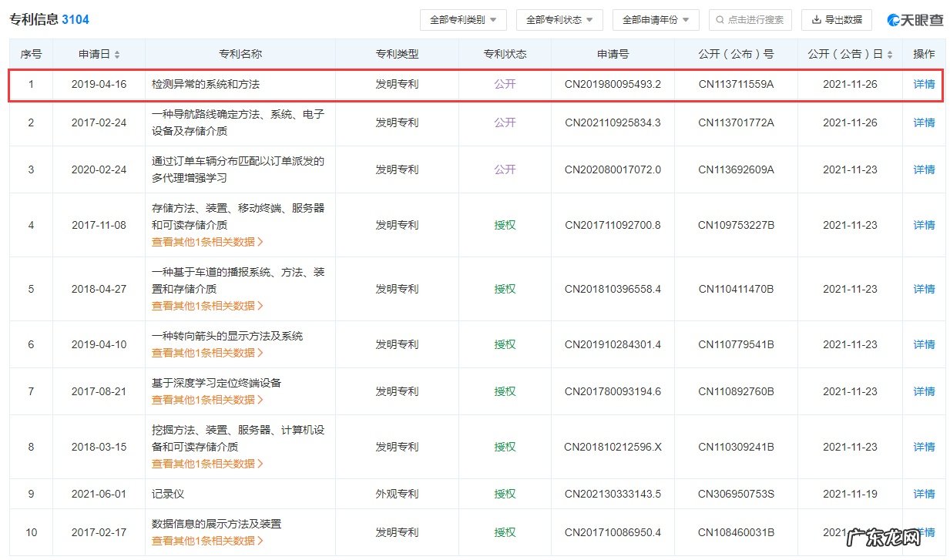Select application number CN201980095493.2
The image size is (950, 560).
click(611, 85)
